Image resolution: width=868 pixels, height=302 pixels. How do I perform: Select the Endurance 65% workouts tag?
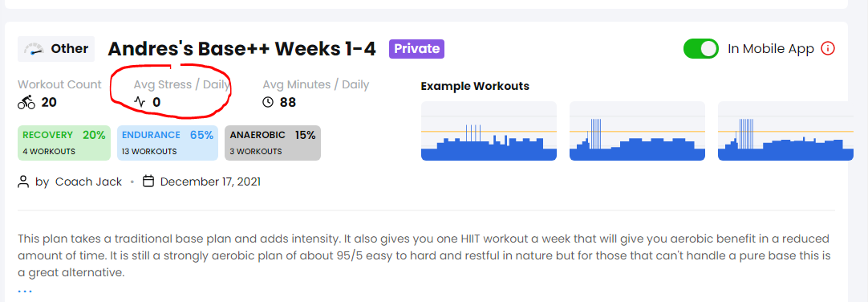click(x=168, y=143)
